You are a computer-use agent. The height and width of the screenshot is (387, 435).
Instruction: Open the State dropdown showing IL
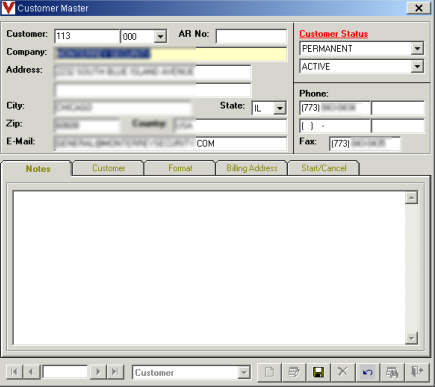(x=280, y=108)
